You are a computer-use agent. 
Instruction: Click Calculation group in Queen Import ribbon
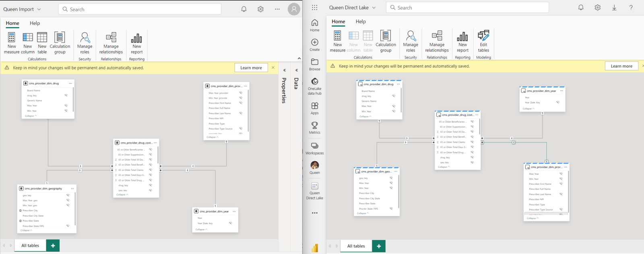60,43
